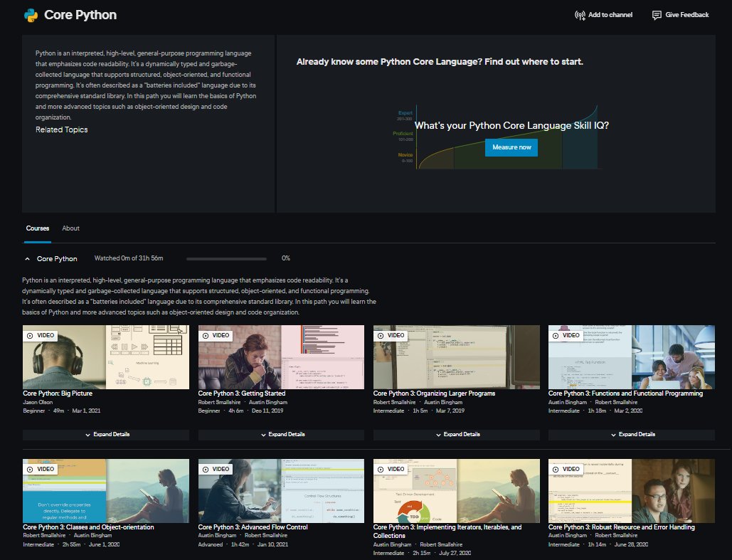Open Robust Resource and Error Handling title

621,527
